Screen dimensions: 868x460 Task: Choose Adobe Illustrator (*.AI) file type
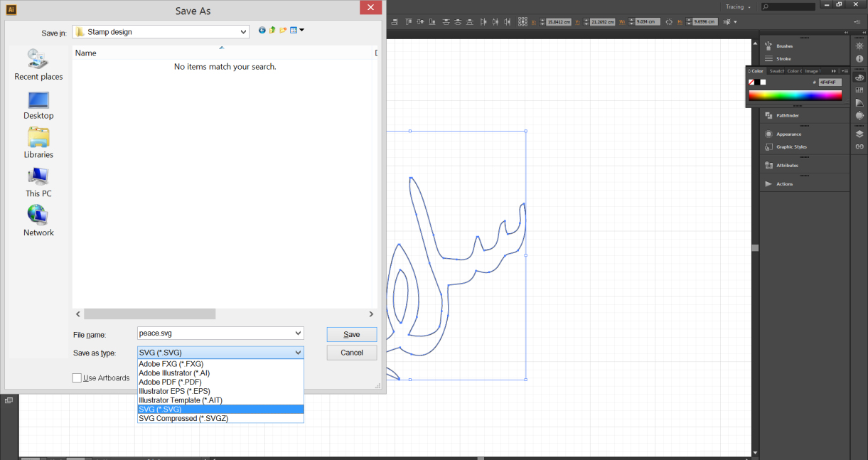220,373
